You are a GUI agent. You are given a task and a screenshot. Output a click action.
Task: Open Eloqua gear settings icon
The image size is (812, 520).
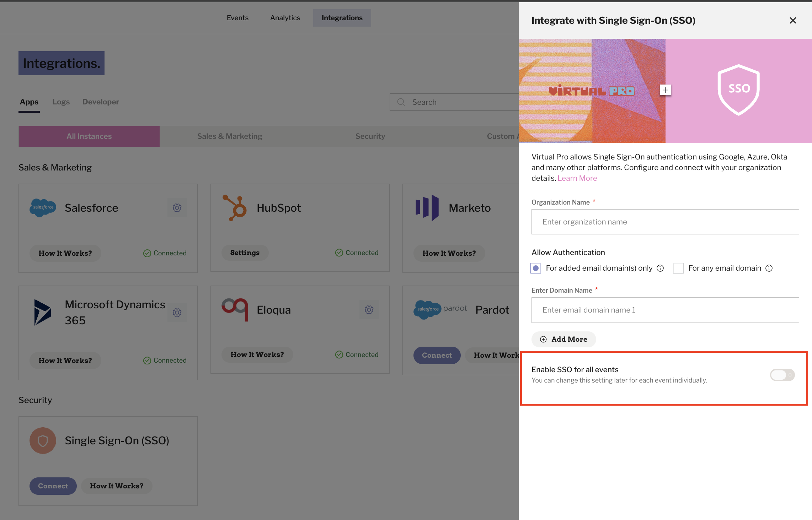point(369,310)
